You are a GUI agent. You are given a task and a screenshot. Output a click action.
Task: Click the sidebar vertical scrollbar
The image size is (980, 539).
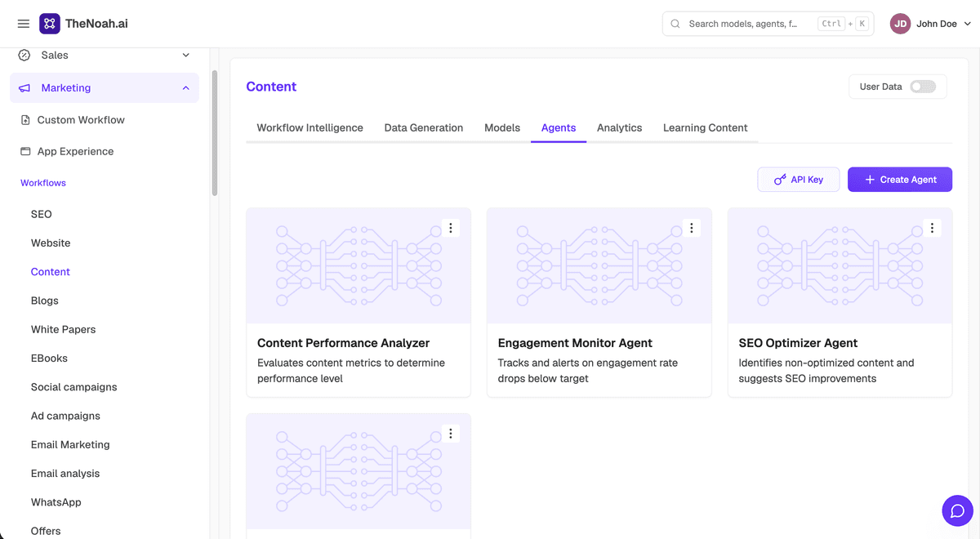point(215,133)
